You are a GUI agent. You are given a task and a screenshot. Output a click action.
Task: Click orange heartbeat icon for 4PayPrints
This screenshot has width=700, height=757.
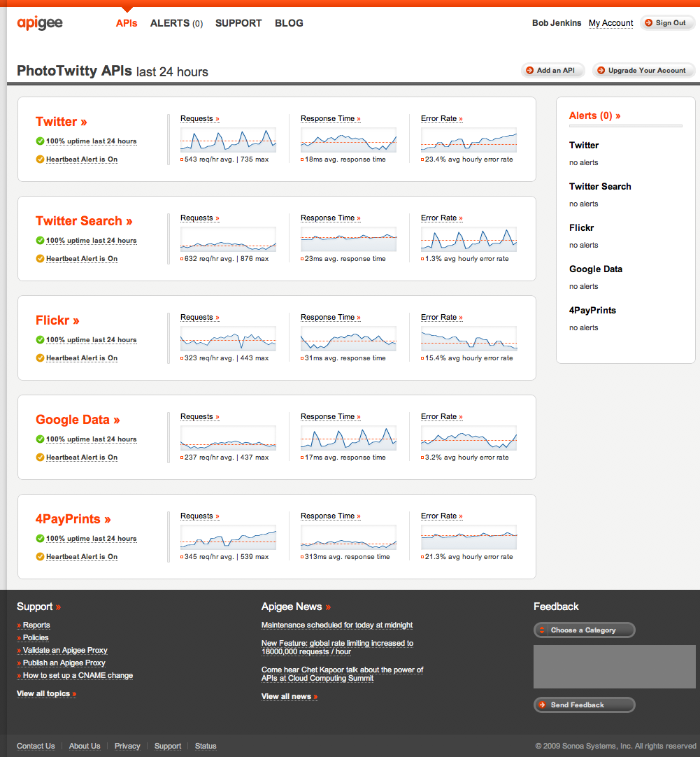point(40,557)
